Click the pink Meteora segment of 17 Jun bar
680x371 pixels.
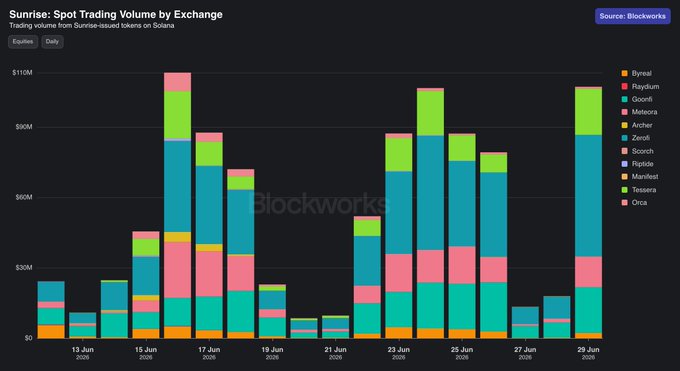[209, 274]
